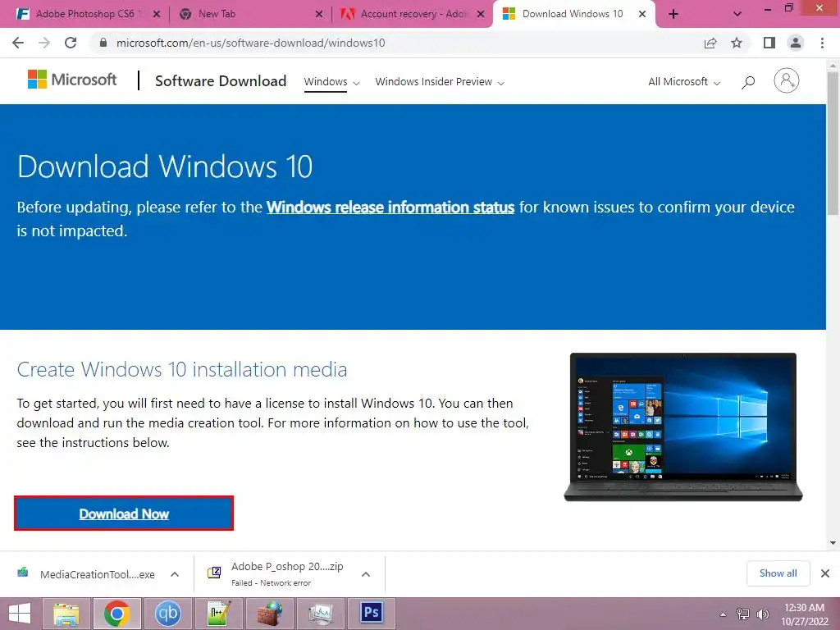Click the browser forward arrow

click(44, 43)
